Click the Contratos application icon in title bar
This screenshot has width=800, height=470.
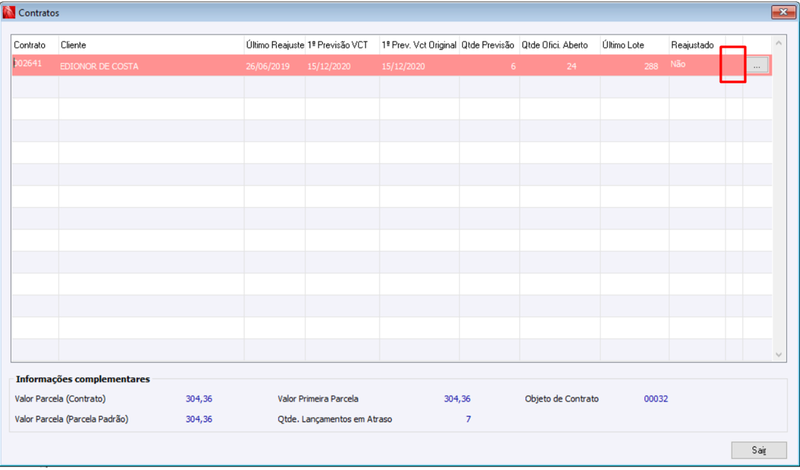coord(9,12)
